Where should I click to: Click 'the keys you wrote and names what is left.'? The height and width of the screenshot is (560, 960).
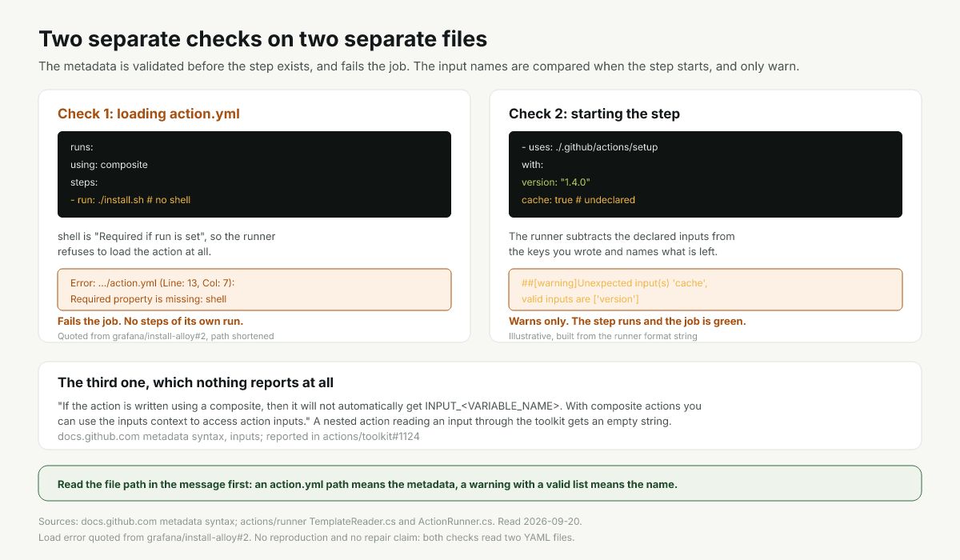pyautogui.click(x=613, y=252)
